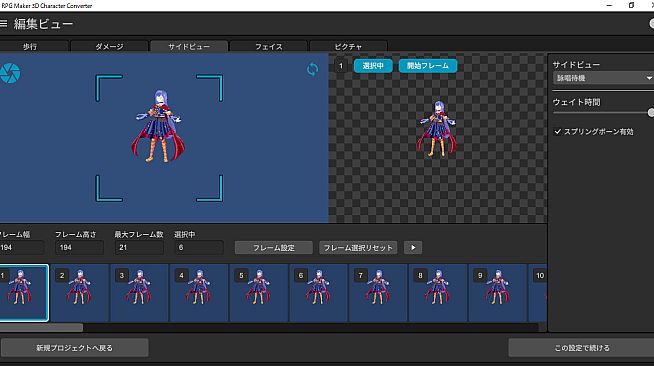Open the サイドビュー motion dropdown

pos(603,78)
